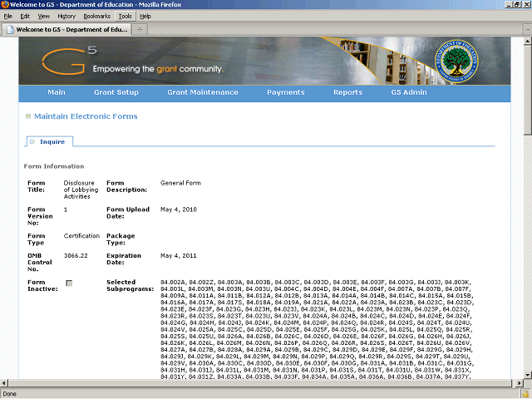Click the horizontal scrollbar right arrow

(x=519, y=383)
